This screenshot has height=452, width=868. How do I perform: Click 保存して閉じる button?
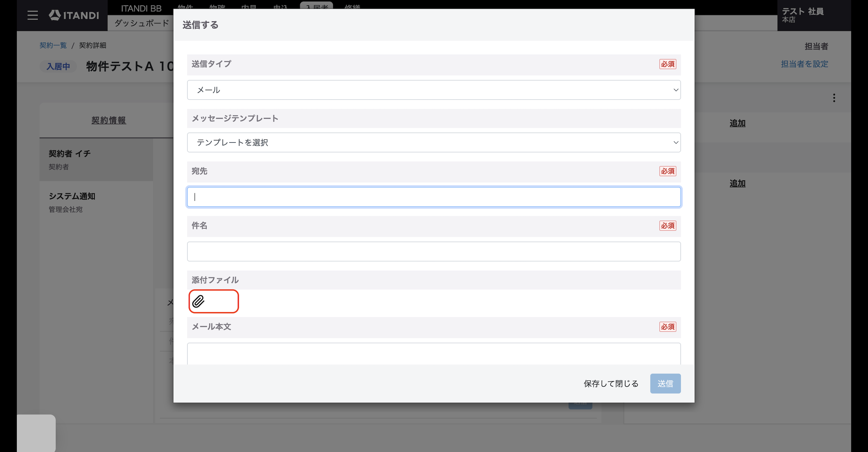point(611,383)
